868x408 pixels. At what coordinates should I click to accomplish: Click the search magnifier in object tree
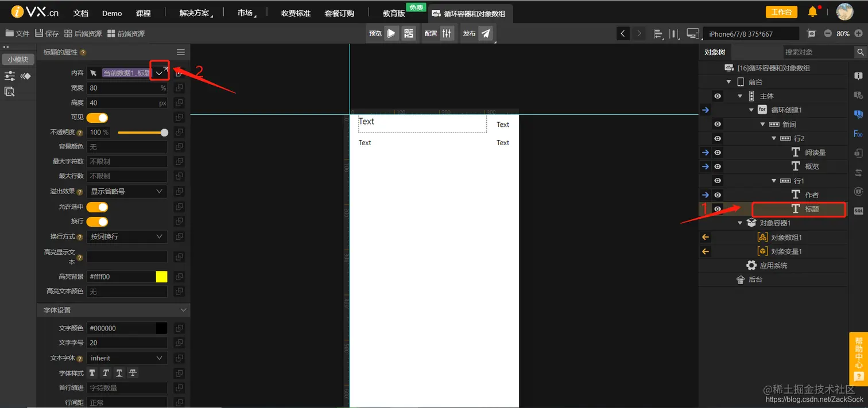tap(861, 52)
